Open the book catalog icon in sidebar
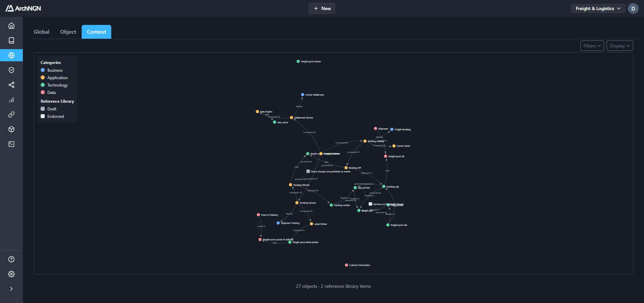 tap(11, 40)
